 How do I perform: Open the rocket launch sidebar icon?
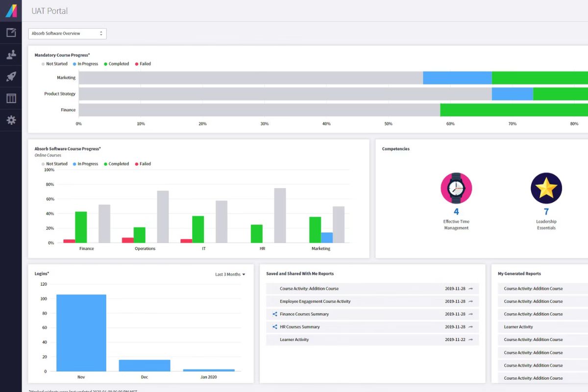pyautogui.click(x=11, y=76)
